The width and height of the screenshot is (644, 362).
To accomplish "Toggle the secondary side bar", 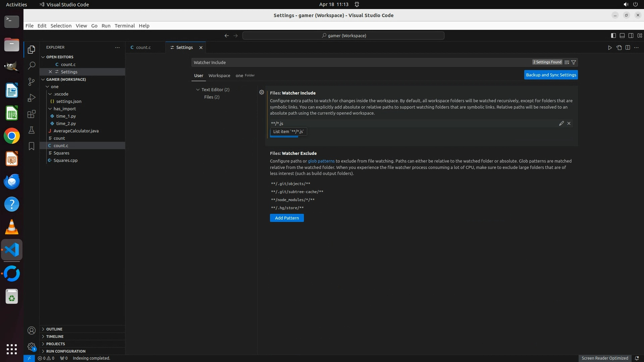I will (x=631, y=36).
